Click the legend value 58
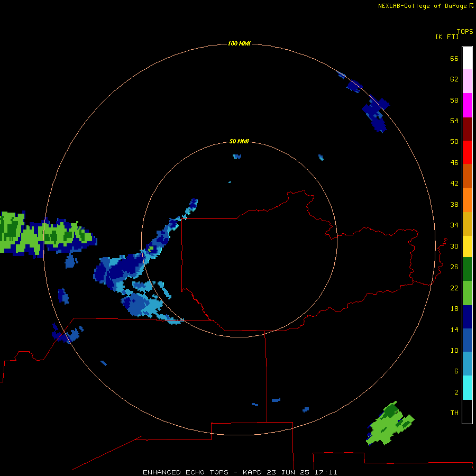This screenshot has height=476, width=476. pos(454,100)
